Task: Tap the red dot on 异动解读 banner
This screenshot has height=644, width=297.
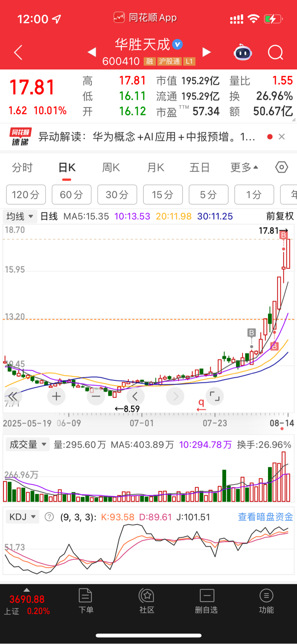Action: point(270,136)
